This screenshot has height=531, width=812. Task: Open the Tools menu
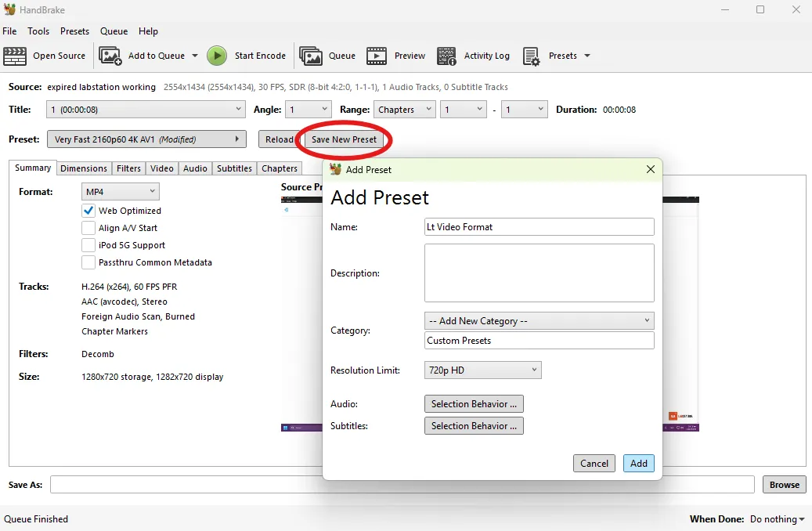point(38,31)
